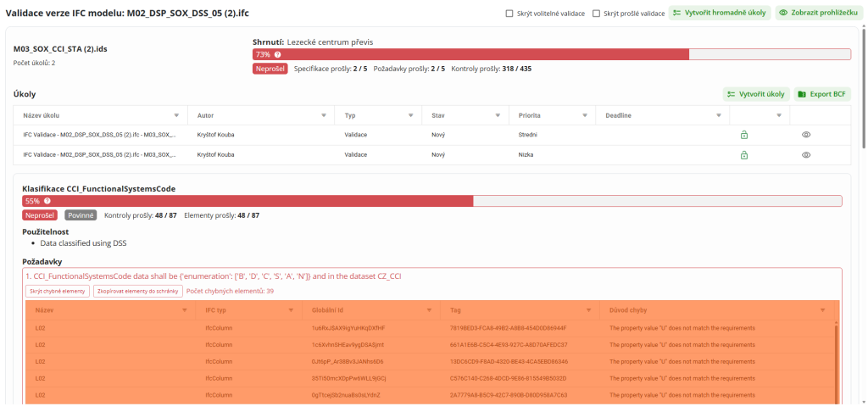Viewport: 868px width, 412px height.
Task: Click the red 73% summary progress bar
Action: click(470, 54)
